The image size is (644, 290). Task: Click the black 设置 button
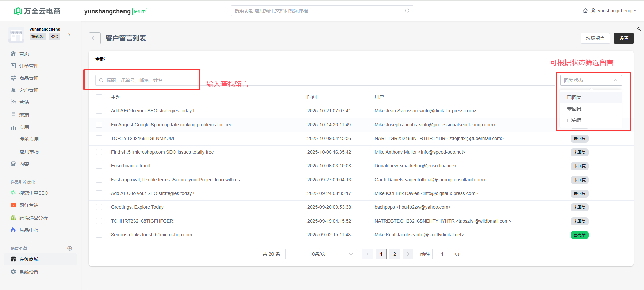tap(624, 38)
